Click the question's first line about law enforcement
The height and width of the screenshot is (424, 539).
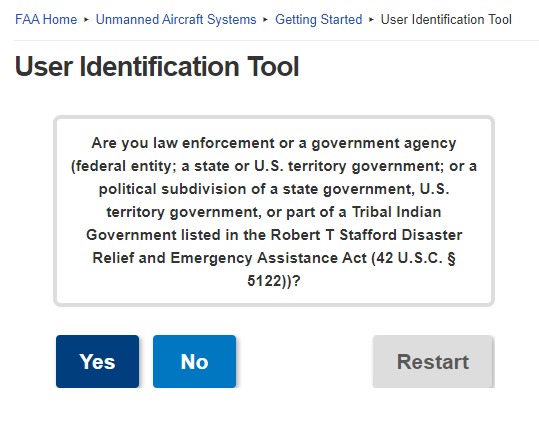(x=274, y=143)
